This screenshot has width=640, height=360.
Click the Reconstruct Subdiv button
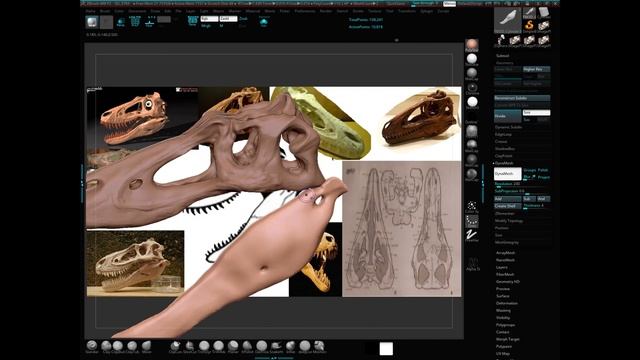[522, 98]
